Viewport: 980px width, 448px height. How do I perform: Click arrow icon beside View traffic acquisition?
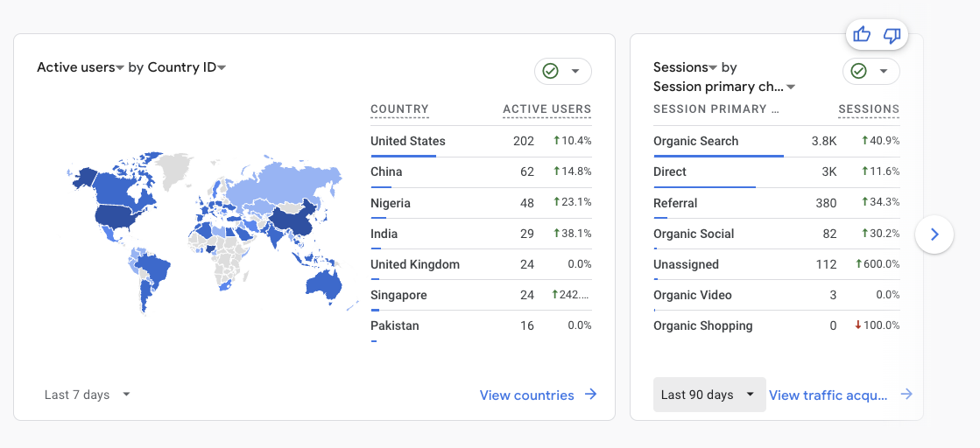(x=906, y=395)
